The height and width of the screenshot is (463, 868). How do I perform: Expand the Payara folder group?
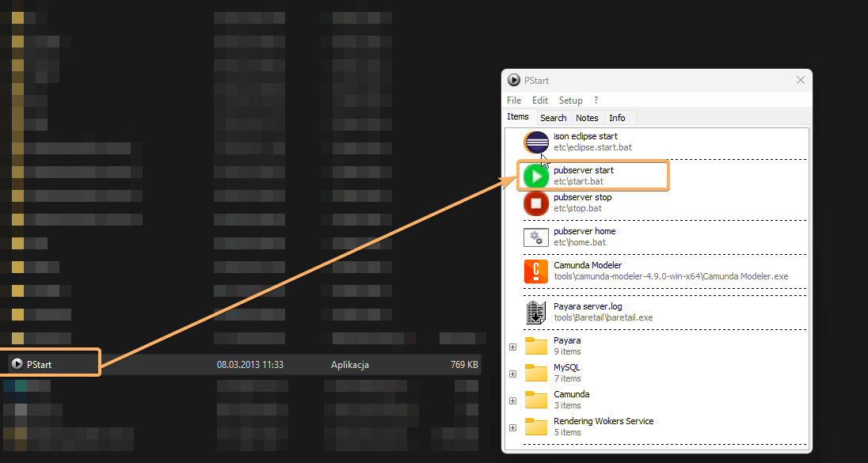[x=512, y=347]
